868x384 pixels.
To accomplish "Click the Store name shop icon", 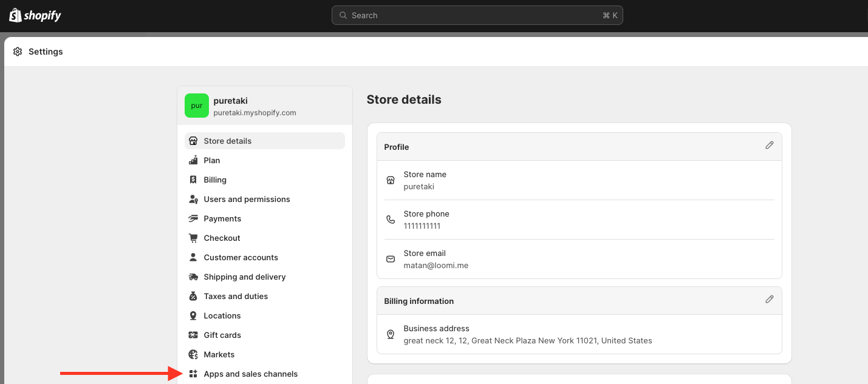I will click(391, 180).
